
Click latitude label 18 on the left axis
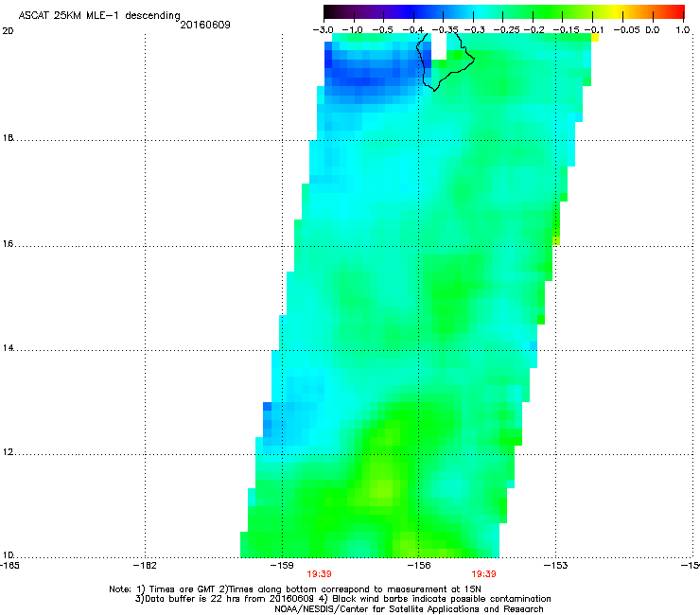click(8, 137)
